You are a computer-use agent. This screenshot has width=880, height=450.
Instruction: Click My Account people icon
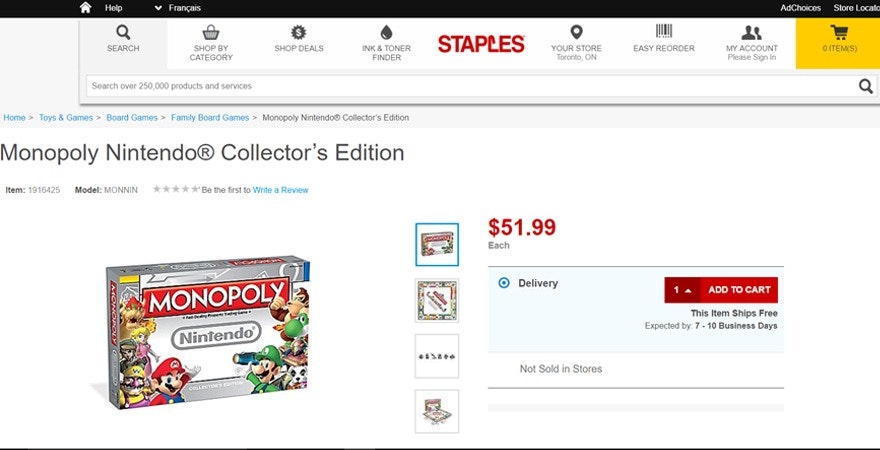[752, 32]
